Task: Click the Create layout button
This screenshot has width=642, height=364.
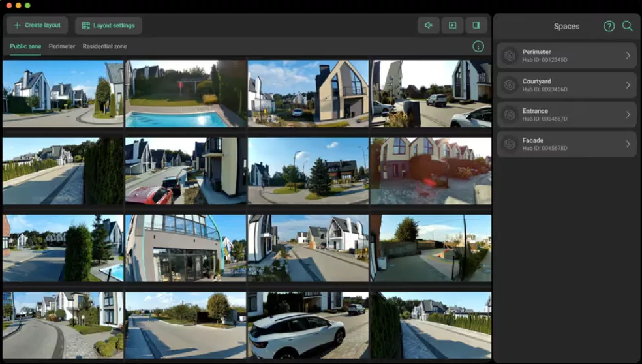Action: pyautogui.click(x=37, y=25)
